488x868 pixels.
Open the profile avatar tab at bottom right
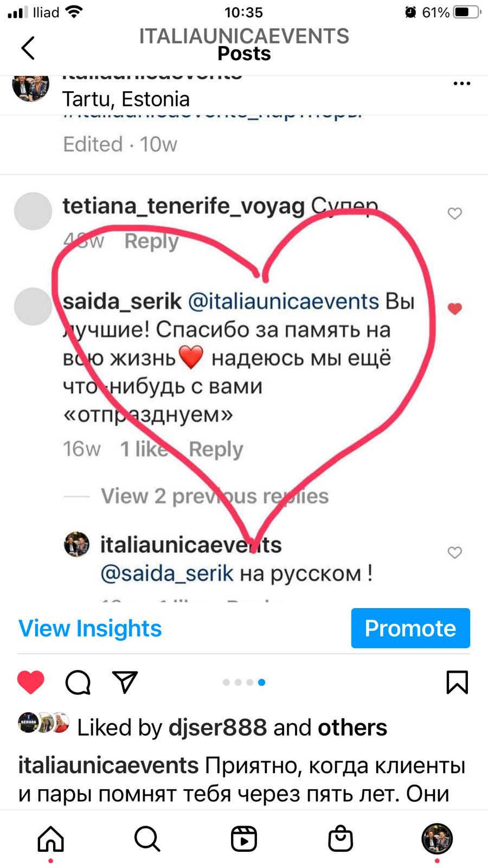[437, 839]
